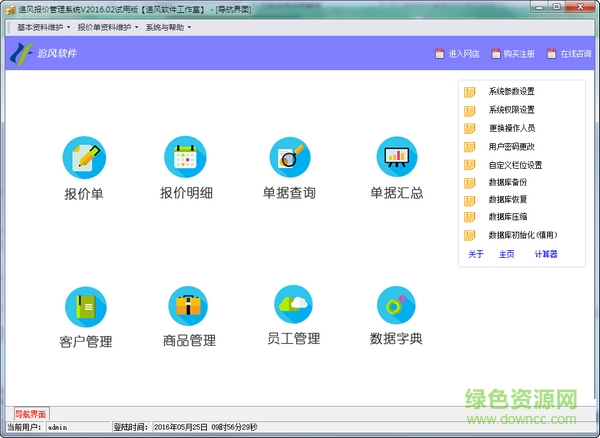Expand the 系统与帮助 menu
The height and width of the screenshot is (438, 600).
coord(168,27)
